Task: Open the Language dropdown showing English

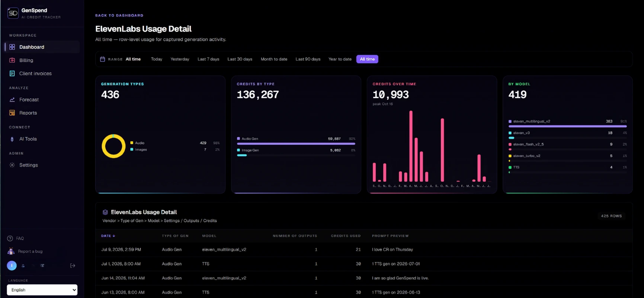Action: pyautogui.click(x=42, y=290)
